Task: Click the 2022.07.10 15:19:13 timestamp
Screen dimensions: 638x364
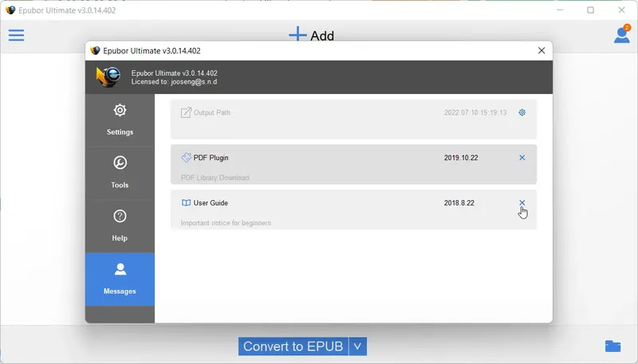Action: point(475,112)
